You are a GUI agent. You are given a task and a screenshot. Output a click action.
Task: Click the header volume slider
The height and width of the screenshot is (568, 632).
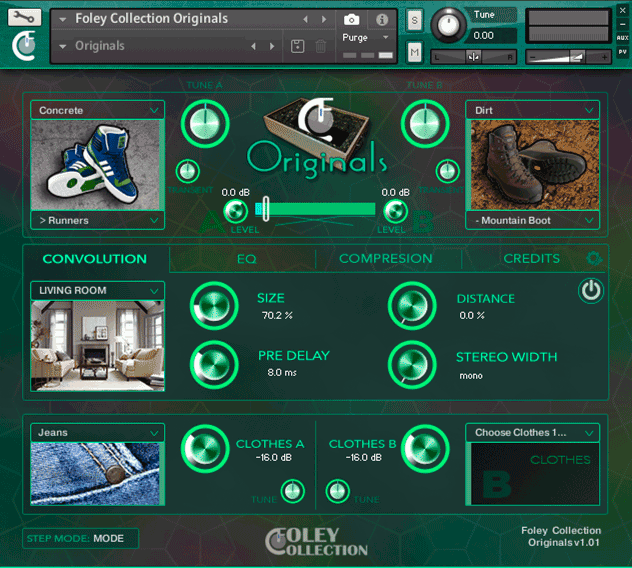(x=568, y=57)
